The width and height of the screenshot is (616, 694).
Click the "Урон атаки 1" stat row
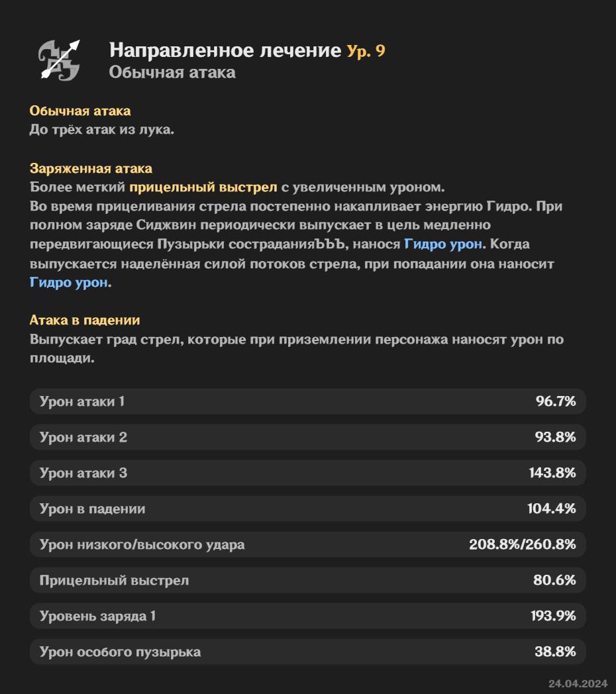click(307, 401)
